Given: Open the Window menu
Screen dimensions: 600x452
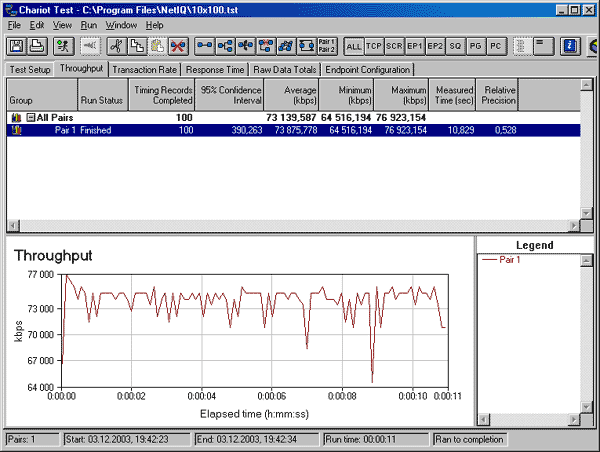Looking at the screenshot, I should click(121, 25).
